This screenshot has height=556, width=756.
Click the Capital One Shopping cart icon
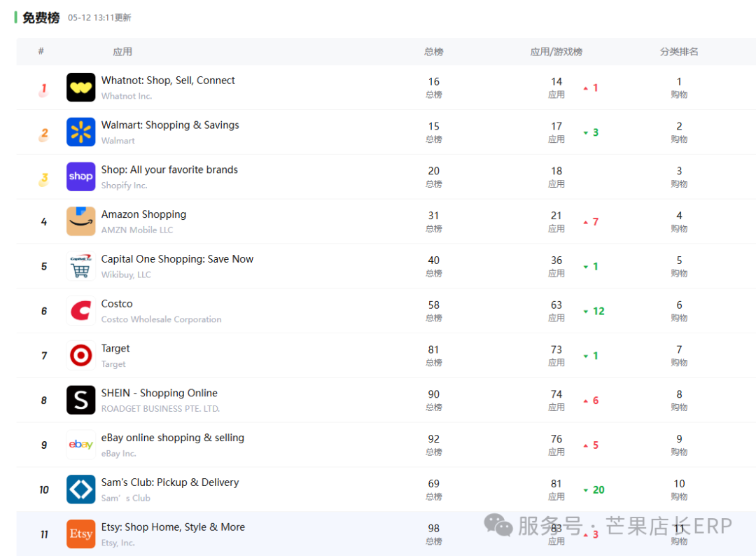pos(80,266)
